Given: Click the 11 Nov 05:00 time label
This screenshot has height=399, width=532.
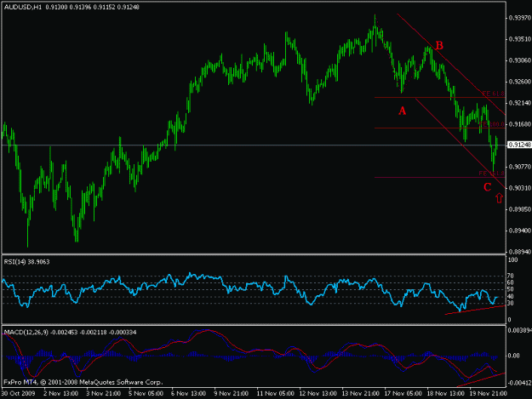Looking at the screenshot, I should [275, 393].
